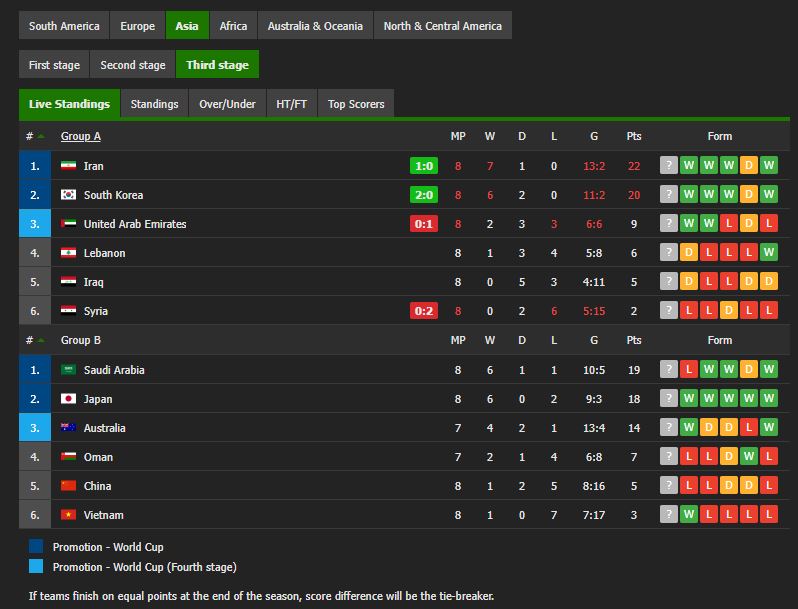Click Oman's W form icon
Screen dimensions: 798x609
pyautogui.click(x=749, y=456)
